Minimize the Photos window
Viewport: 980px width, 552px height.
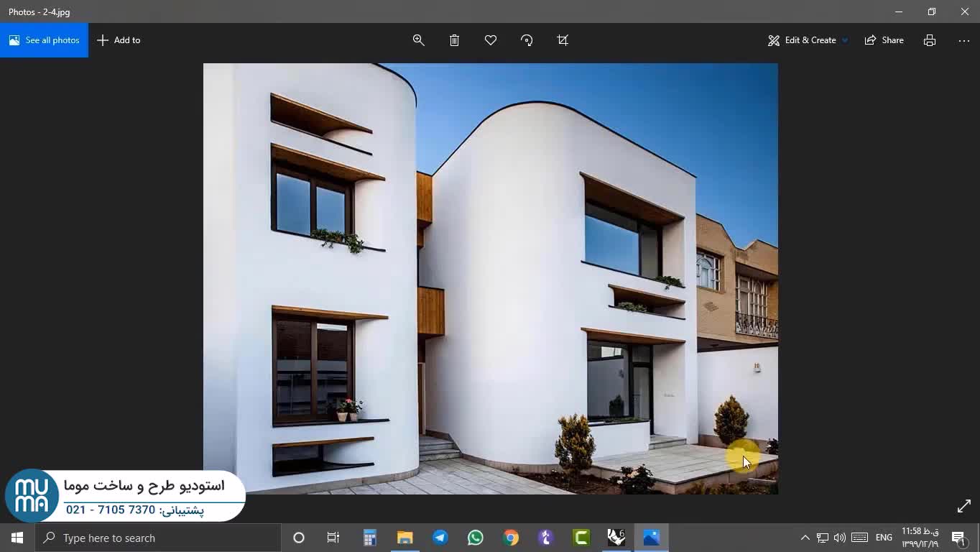pyautogui.click(x=899, y=11)
